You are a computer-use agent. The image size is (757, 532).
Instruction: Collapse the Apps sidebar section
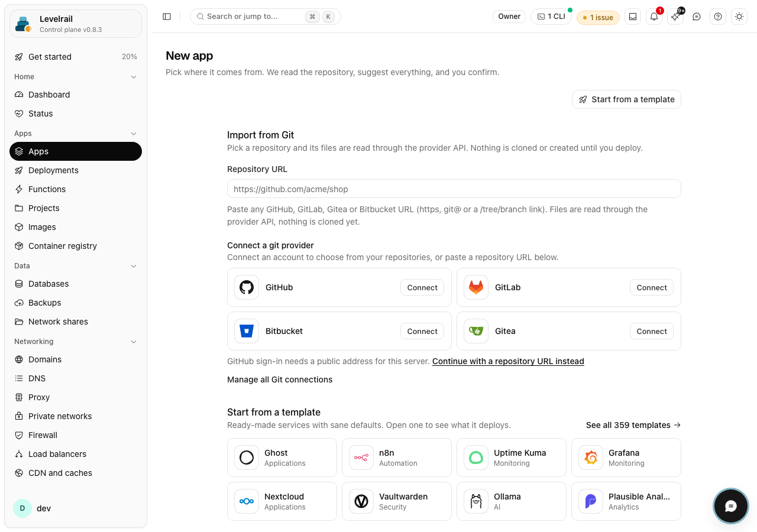(x=76, y=134)
